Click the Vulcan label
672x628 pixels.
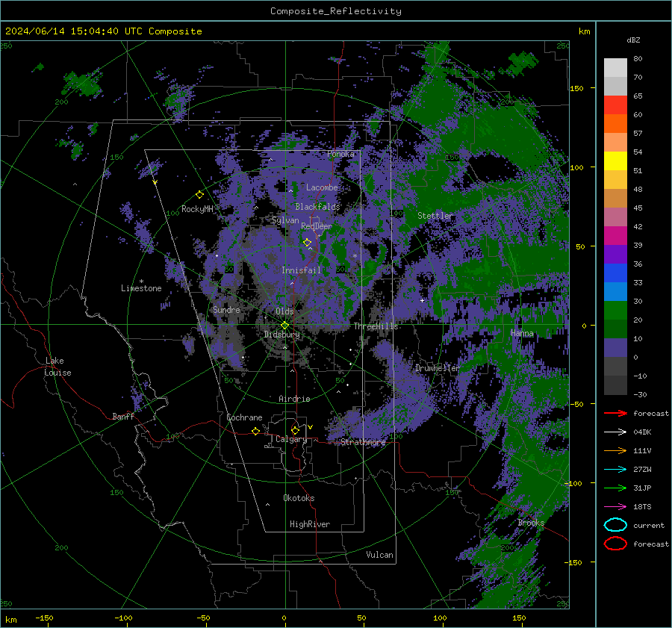point(379,555)
